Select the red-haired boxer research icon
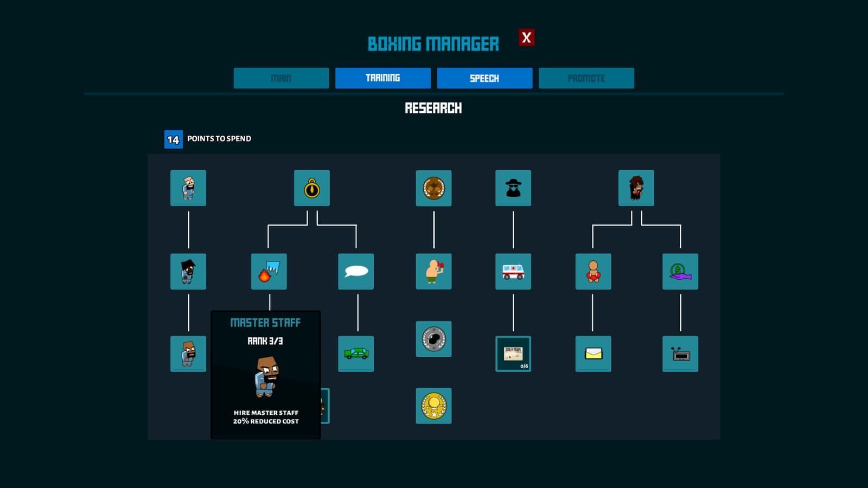Screen dimensions: 868x488 [636, 188]
